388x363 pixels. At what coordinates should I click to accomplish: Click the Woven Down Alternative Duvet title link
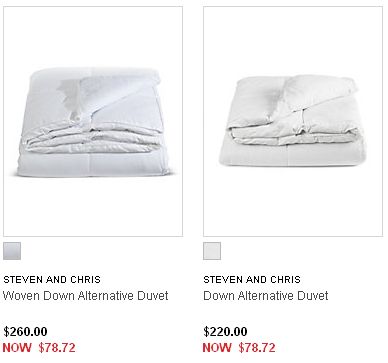click(x=86, y=296)
